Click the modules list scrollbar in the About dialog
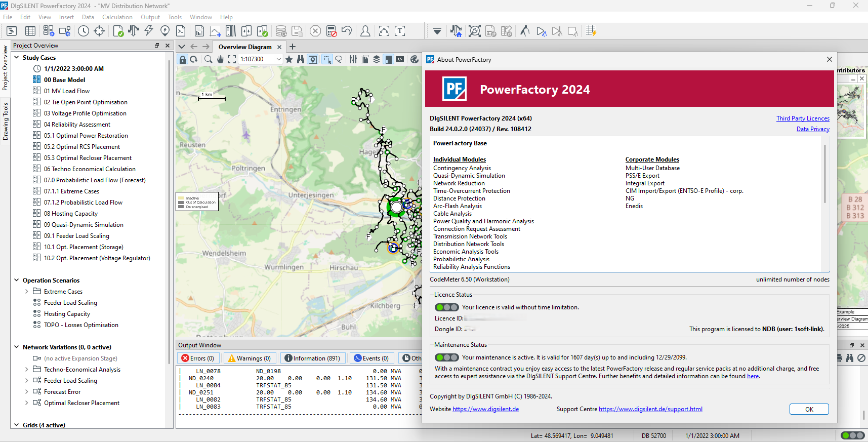Screen dimensions: 868x442 click(x=825, y=175)
